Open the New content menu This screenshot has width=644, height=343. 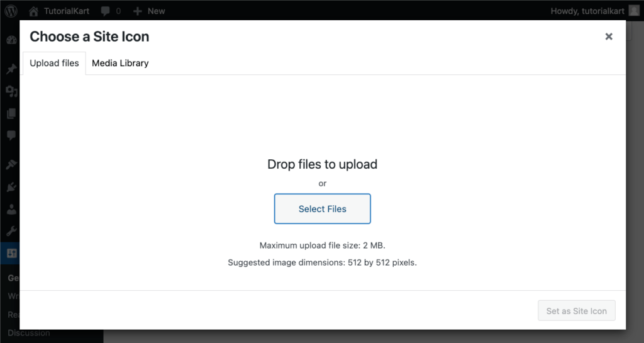coord(149,11)
